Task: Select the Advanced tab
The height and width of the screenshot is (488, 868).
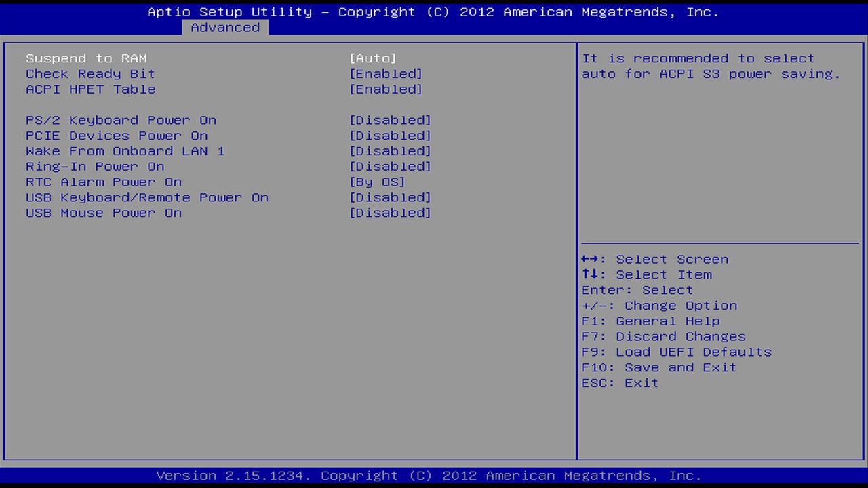Action: tap(225, 28)
